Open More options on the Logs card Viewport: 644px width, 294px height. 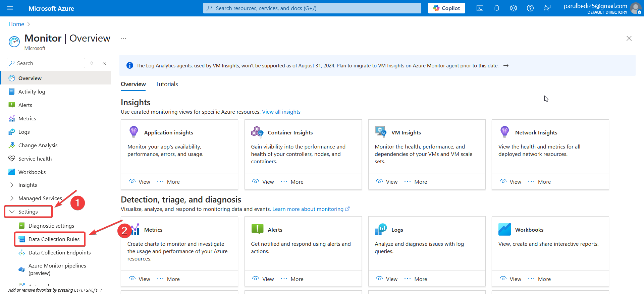(x=416, y=279)
